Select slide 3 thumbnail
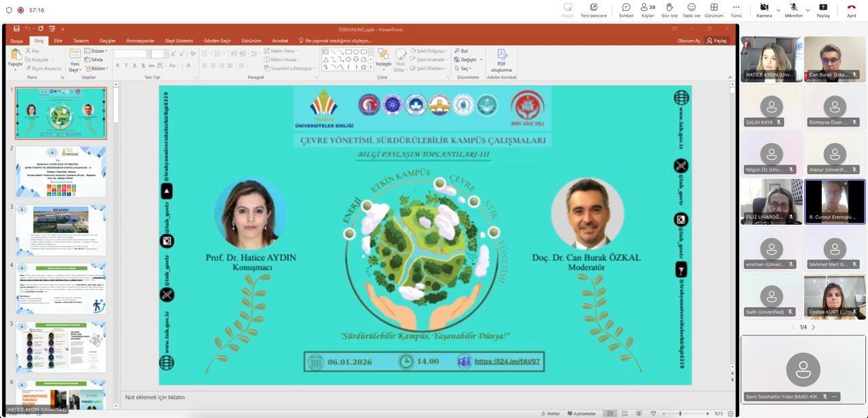868x418 pixels. pyautogui.click(x=60, y=230)
